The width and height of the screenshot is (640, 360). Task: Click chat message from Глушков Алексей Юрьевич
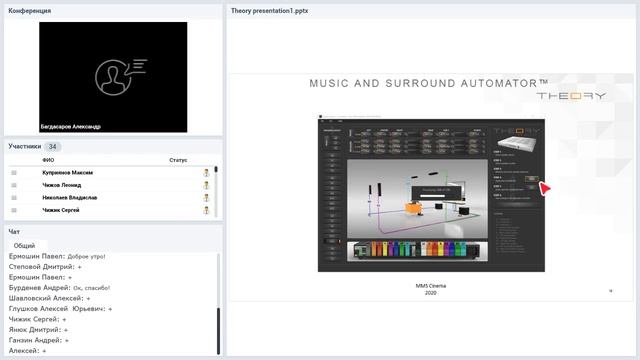tap(60, 309)
